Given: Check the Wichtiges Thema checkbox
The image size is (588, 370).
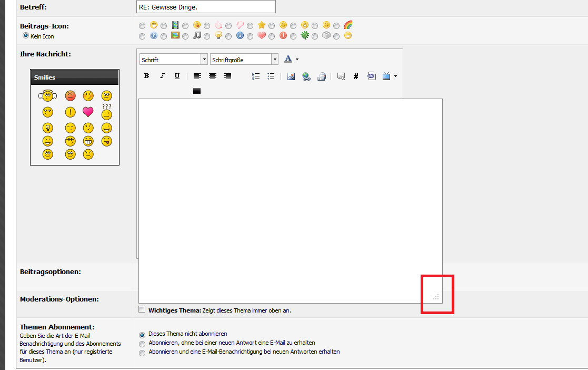Looking at the screenshot, I should [x=142, y=309].
